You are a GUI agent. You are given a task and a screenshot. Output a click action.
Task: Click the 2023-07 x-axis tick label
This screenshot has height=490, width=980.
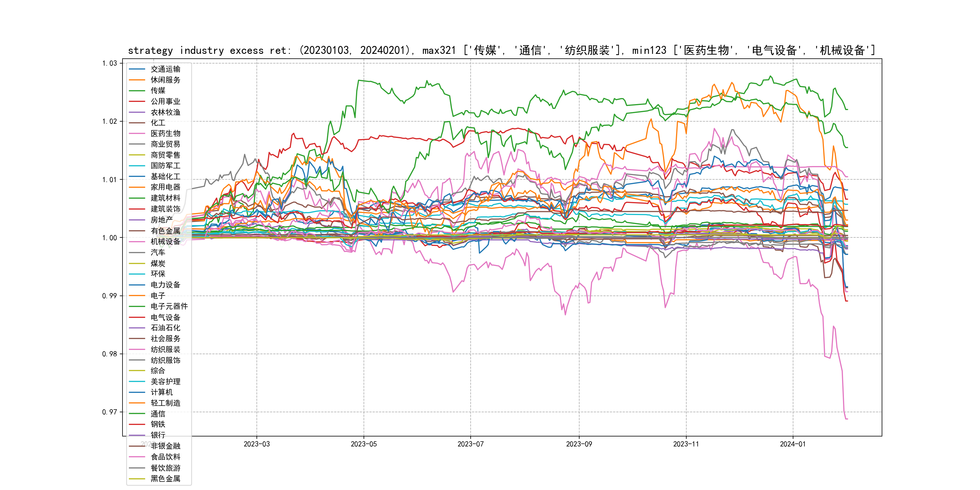[x=470, y=444]
